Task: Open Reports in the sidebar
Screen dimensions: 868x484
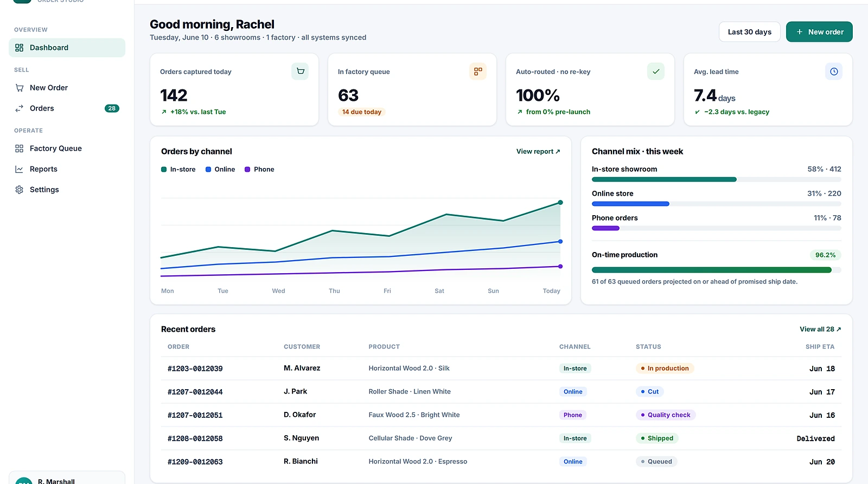Action: (x=67, y=169)
